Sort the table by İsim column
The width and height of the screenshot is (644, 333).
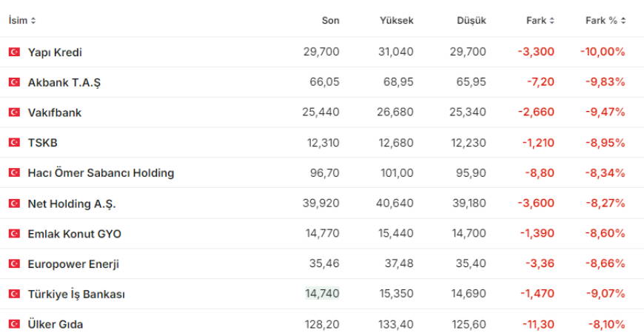pos(22,21)
